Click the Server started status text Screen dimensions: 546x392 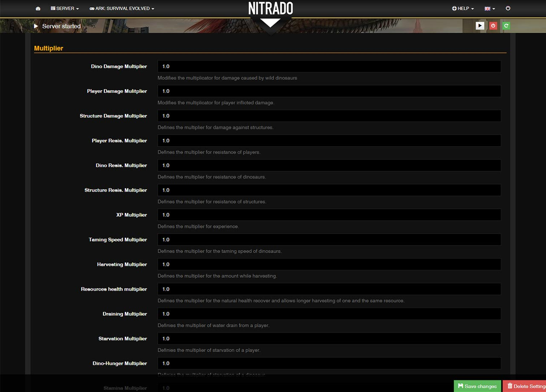pos(61,26)
